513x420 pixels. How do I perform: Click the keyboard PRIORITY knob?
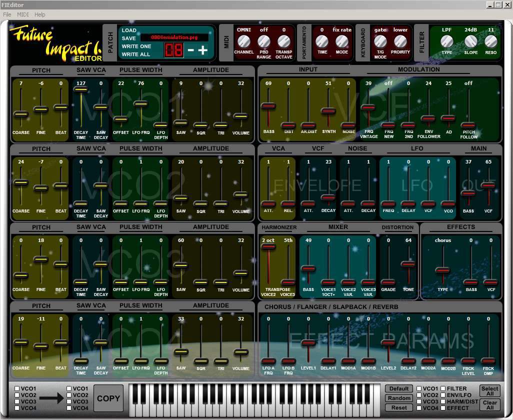coord(400,41)
